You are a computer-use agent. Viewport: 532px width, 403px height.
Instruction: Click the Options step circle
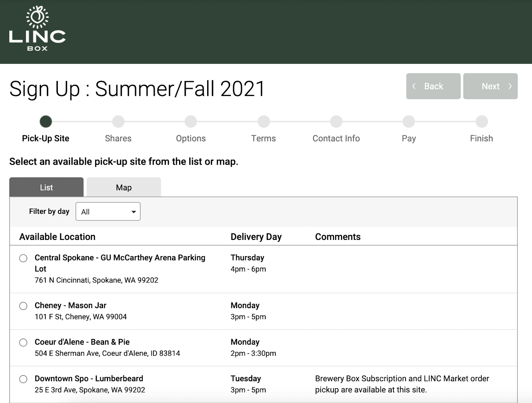[191, 121]
